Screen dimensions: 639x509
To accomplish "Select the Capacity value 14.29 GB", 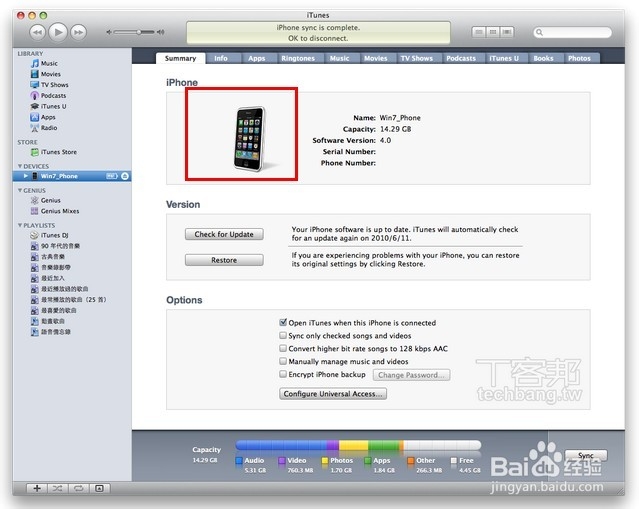I will (396, 129).
